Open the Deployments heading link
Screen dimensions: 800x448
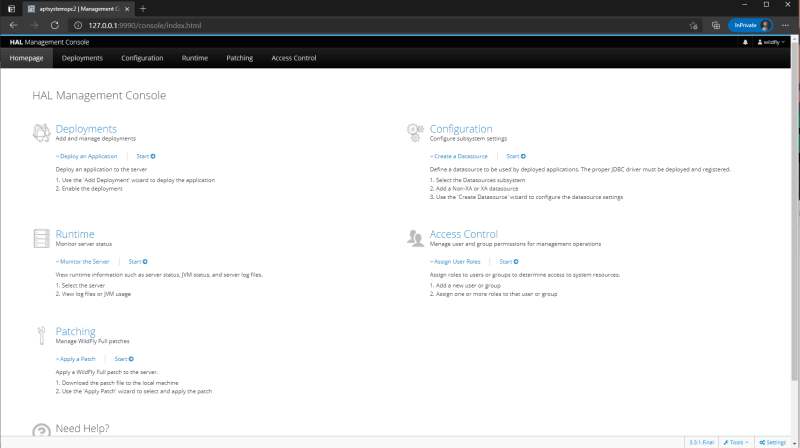86,129
